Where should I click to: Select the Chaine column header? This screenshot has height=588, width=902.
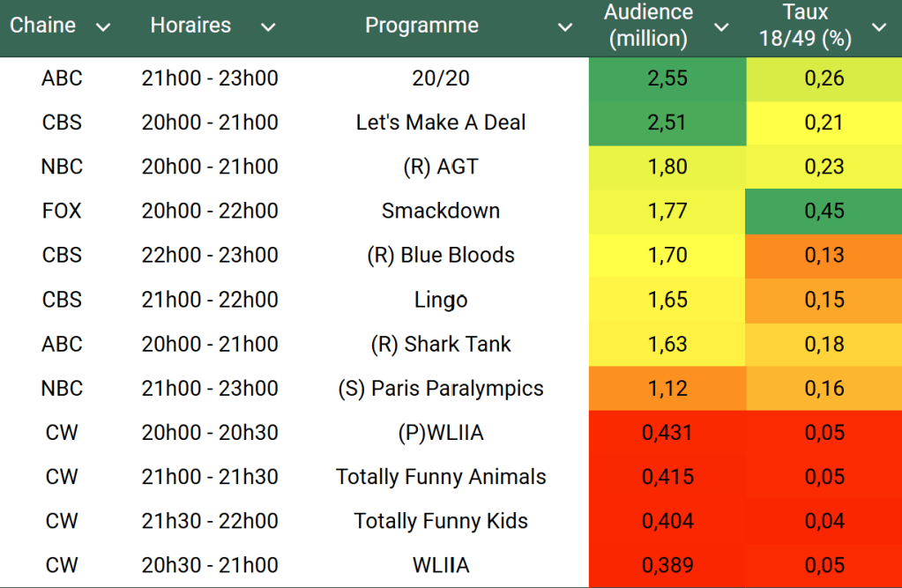coord(43,26)
